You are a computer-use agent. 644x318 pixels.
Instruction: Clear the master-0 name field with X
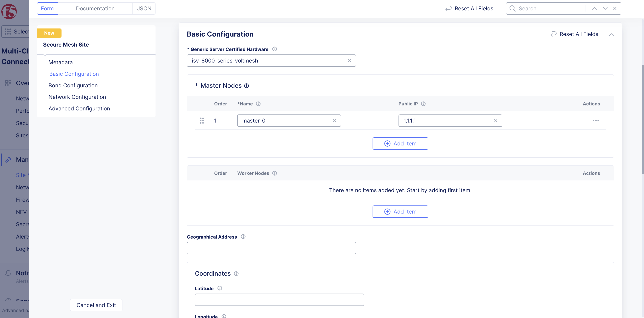(334, 121)
